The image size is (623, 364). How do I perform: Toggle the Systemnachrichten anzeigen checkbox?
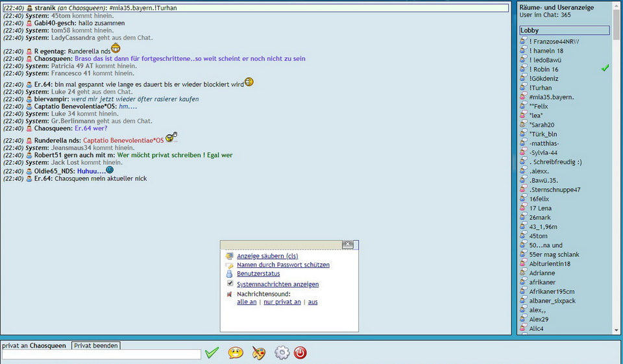pos(230,284)
